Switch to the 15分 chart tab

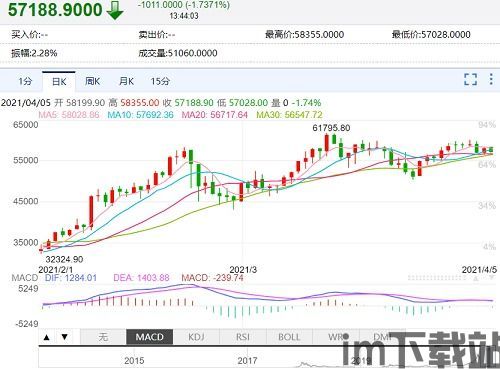(x=160, y=81)
